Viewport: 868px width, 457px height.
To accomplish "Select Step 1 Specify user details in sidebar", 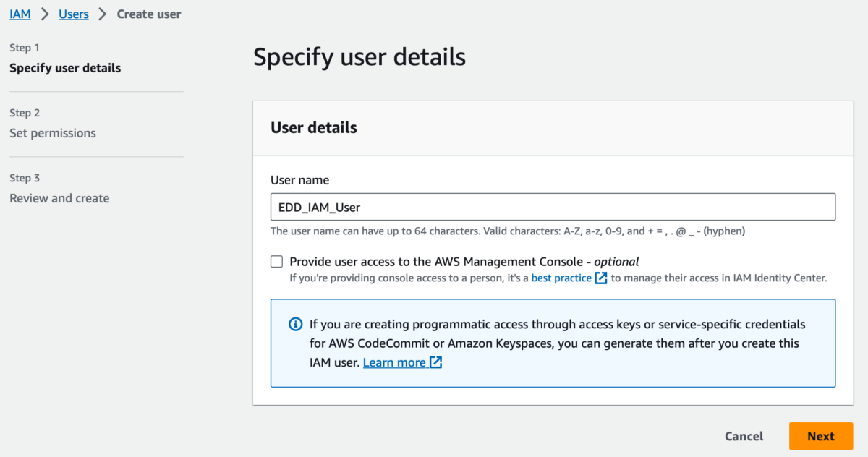I will point(65,68).
